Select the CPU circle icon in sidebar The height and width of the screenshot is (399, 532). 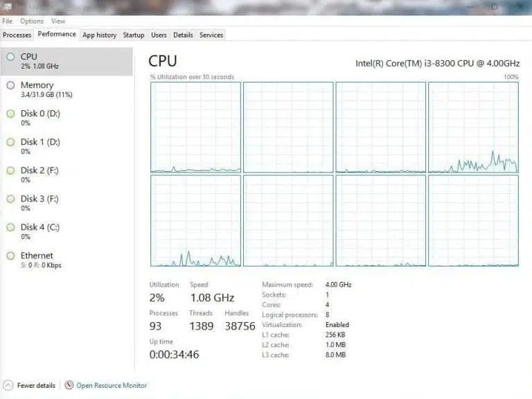click(x=11, y=57)
